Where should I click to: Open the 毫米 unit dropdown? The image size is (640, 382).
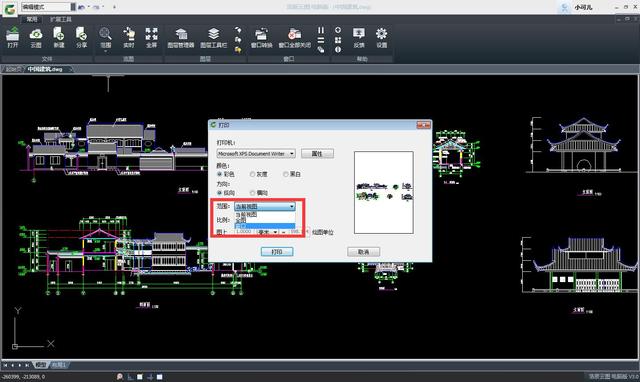coord(267,232)
